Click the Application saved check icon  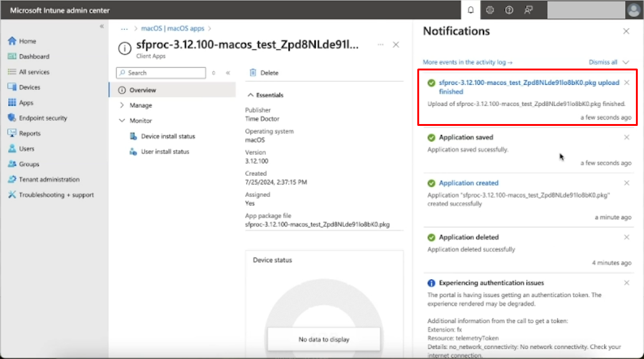431,137
